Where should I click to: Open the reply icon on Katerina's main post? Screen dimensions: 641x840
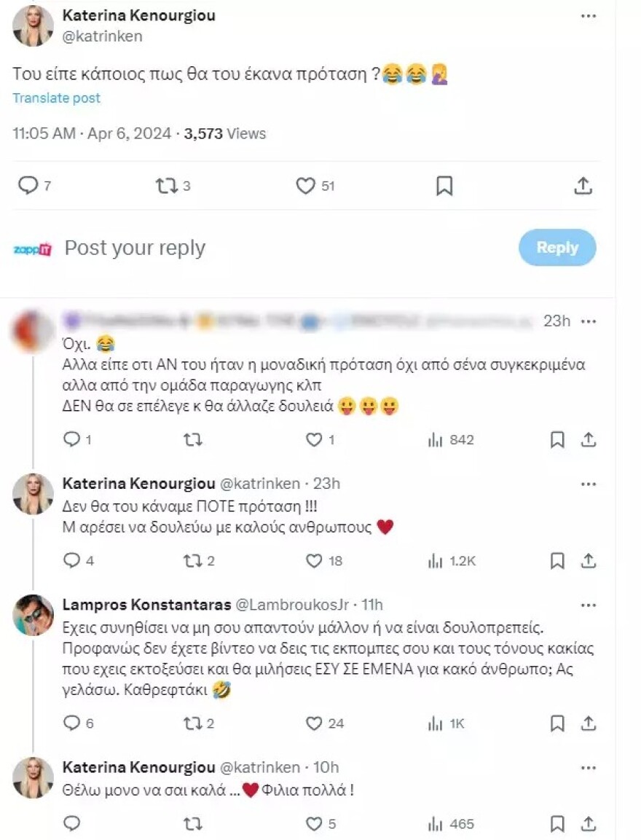(x=29, y=186)
